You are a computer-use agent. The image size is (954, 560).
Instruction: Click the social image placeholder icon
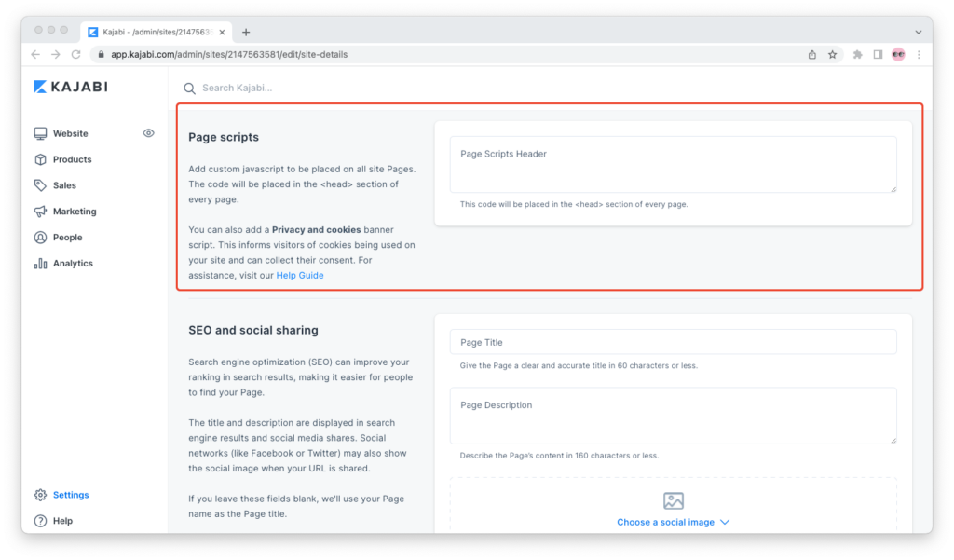click(674, 501)
